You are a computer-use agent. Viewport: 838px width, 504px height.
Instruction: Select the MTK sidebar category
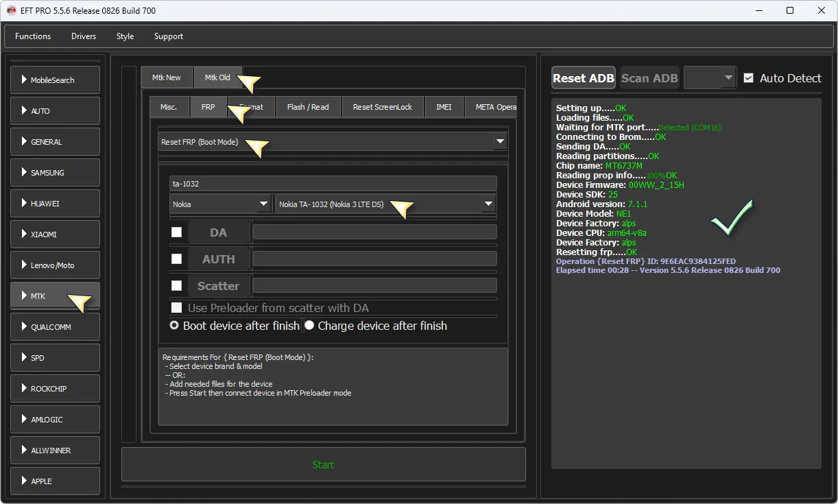(55, 296)
